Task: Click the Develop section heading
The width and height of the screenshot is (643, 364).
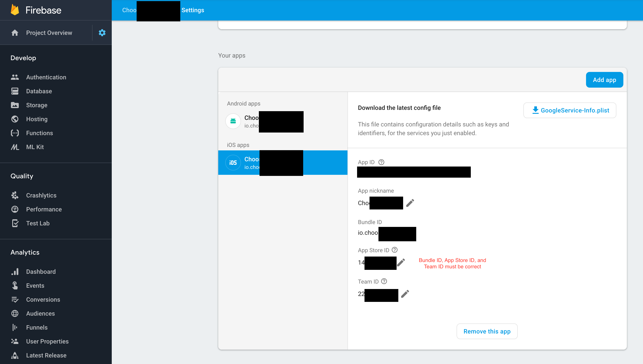Action: pos(23,58)
